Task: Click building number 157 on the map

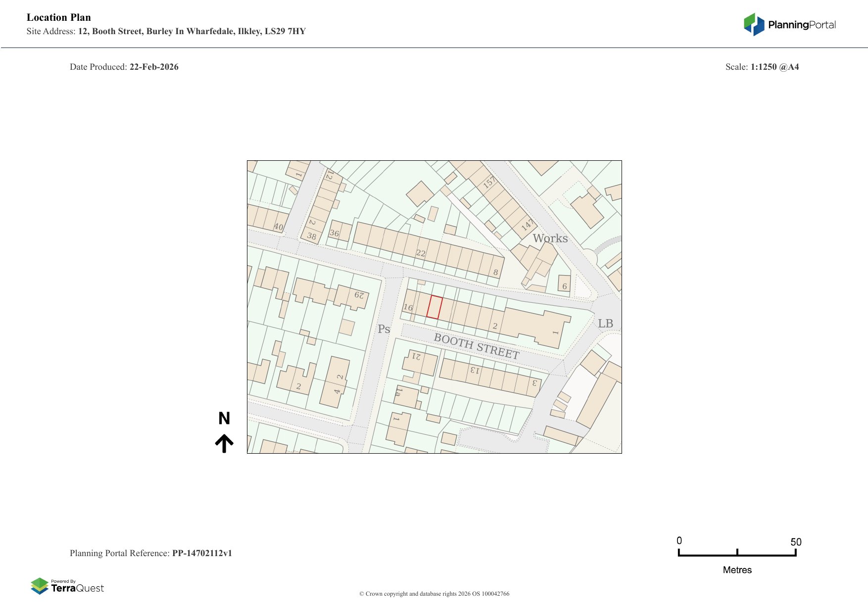Action: (x=489, y=182)
